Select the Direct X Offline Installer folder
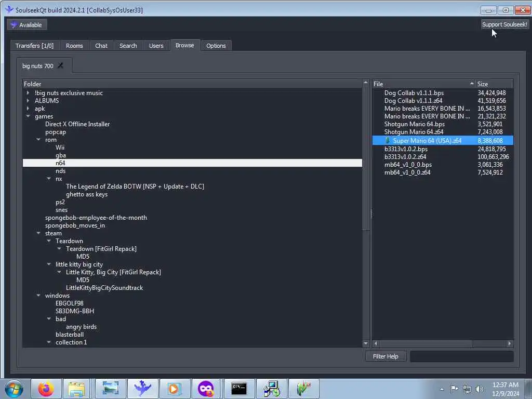The height and width of the screenshot is (399, 532). [77, 124]
